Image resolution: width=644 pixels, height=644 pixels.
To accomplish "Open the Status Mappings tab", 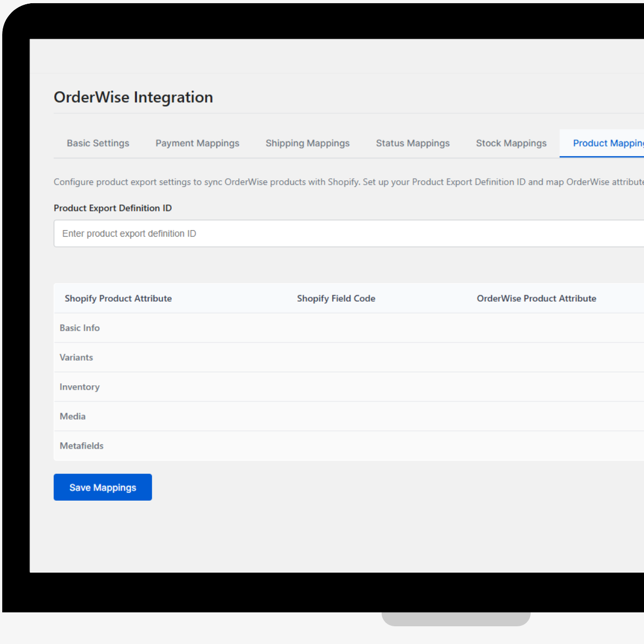I will (x=413, y=143).
